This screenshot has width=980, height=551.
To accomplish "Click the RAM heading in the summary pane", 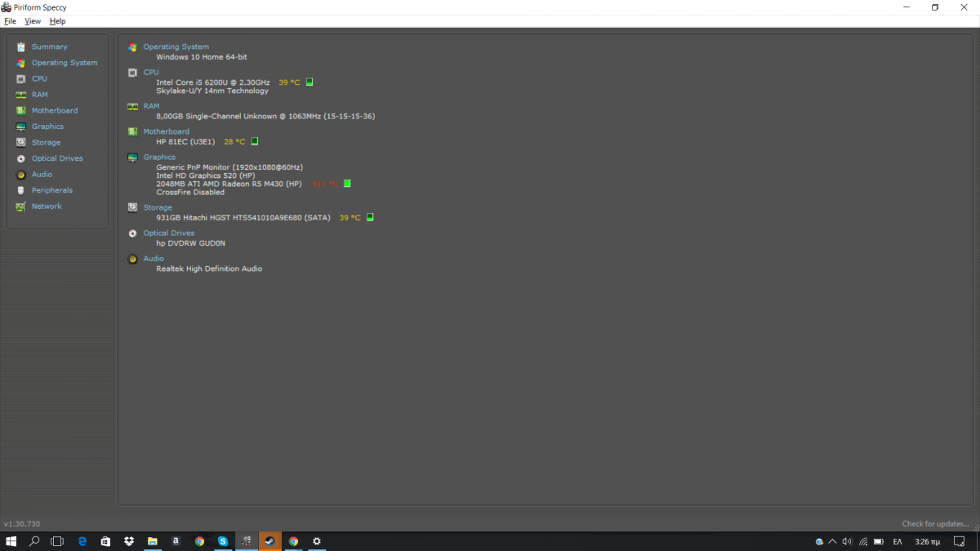I will tap(151, 106).
